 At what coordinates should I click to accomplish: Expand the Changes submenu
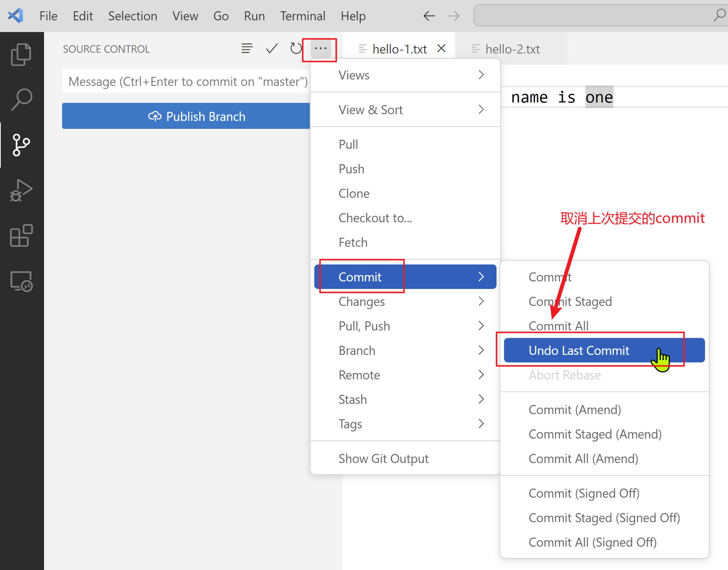pos(405,301)
